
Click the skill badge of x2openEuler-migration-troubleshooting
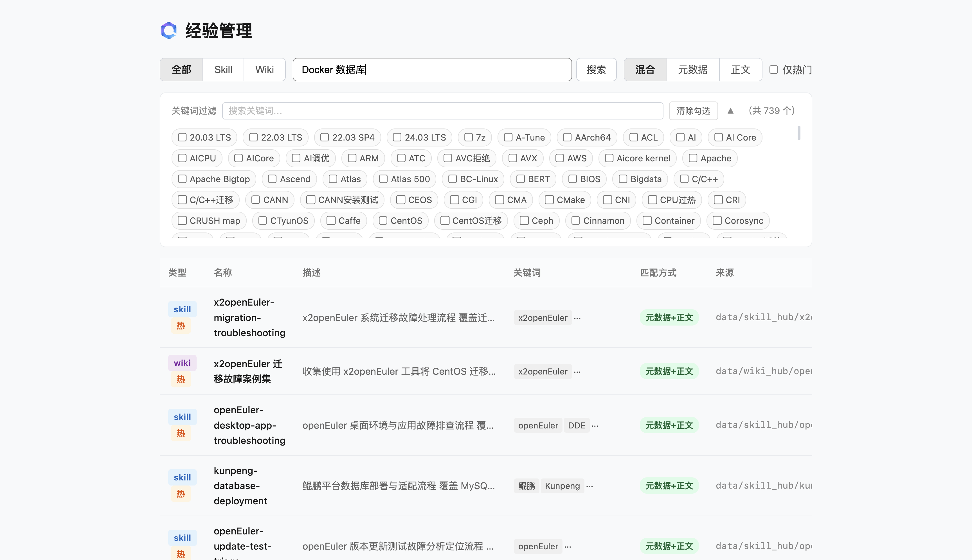[183, 309]
